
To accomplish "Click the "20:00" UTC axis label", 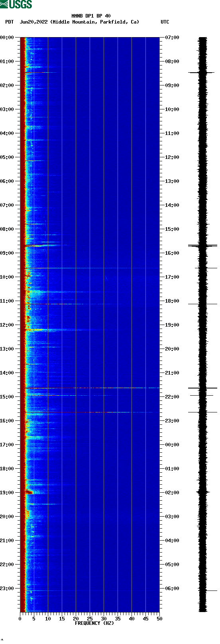I will pos(172,349).
